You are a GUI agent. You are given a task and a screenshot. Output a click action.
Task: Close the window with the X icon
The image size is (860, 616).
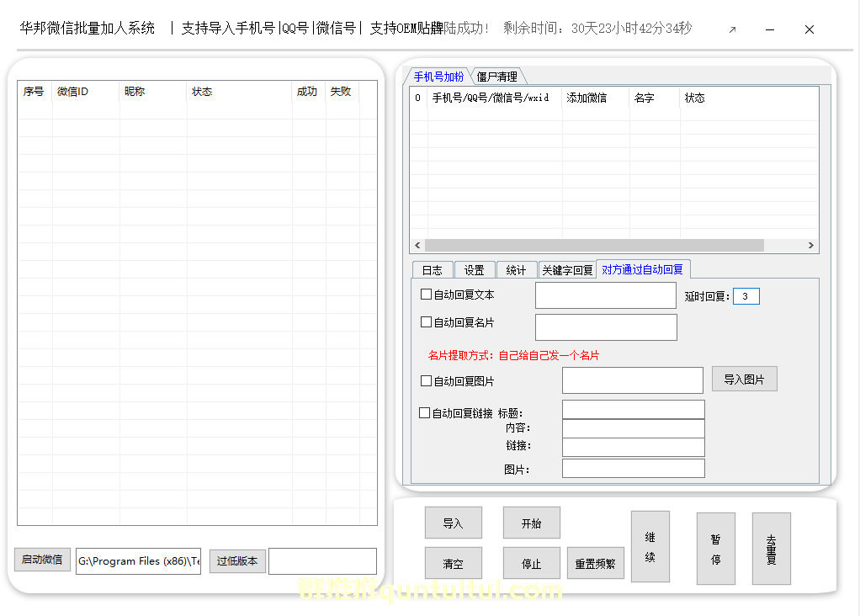click(809, 29)
